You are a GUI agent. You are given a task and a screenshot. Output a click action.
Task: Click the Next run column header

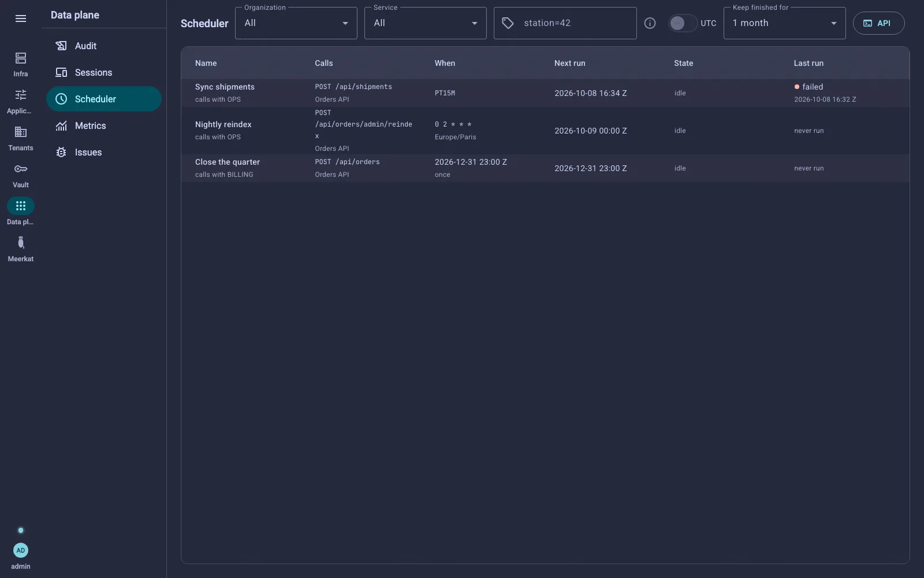(570, 63)
